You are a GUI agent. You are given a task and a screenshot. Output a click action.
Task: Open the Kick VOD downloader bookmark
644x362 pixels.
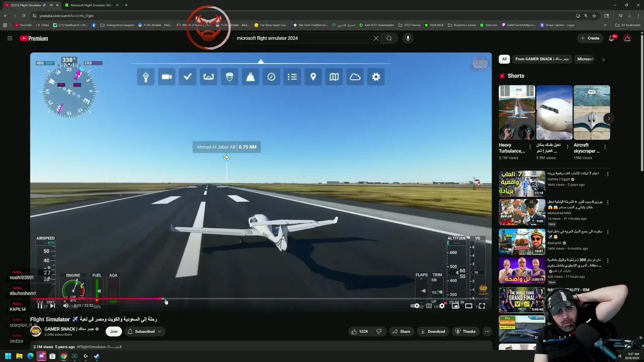pos(377,25)
